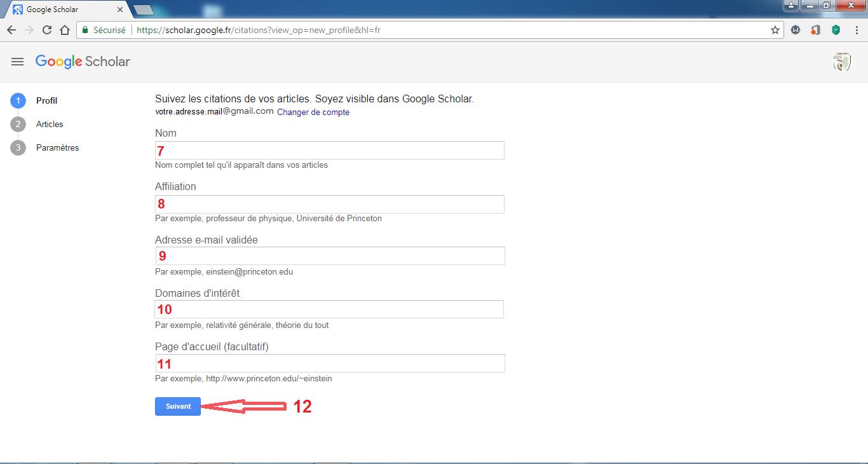Bookmark this page with the star icon
Viewport: 868px width, 464px height.
(775, 30)
